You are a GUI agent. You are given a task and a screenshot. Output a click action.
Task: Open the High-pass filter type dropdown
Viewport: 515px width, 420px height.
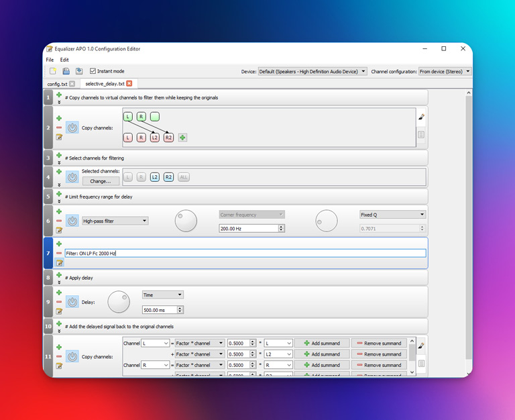(115, 221)
